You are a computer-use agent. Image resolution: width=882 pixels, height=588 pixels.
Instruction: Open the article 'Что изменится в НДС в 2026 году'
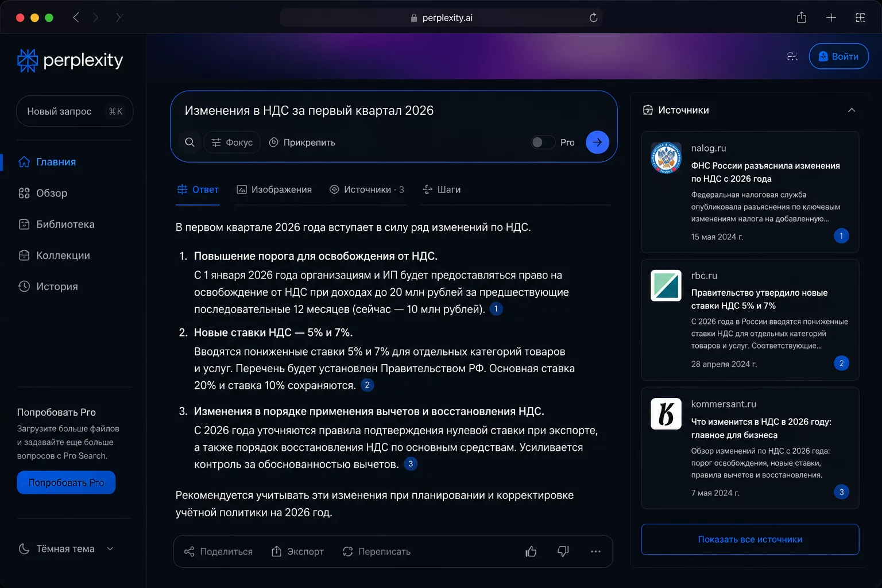(x=761, y=428)
